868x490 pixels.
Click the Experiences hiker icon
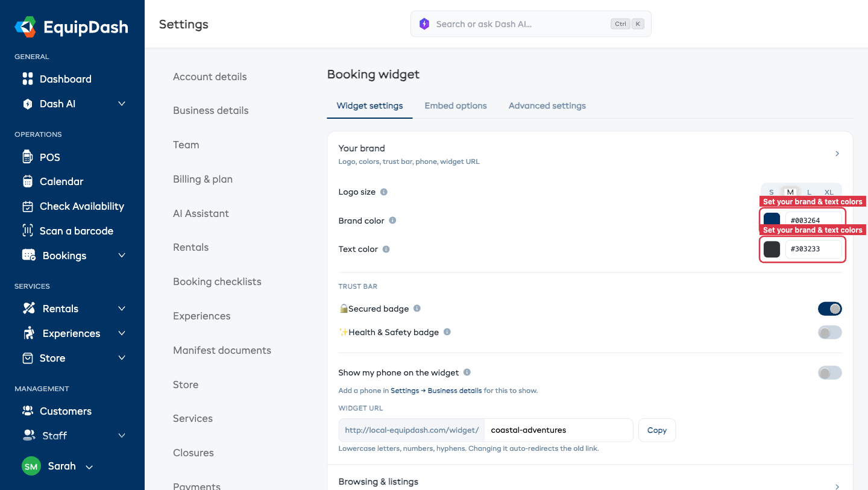(28, 333)
